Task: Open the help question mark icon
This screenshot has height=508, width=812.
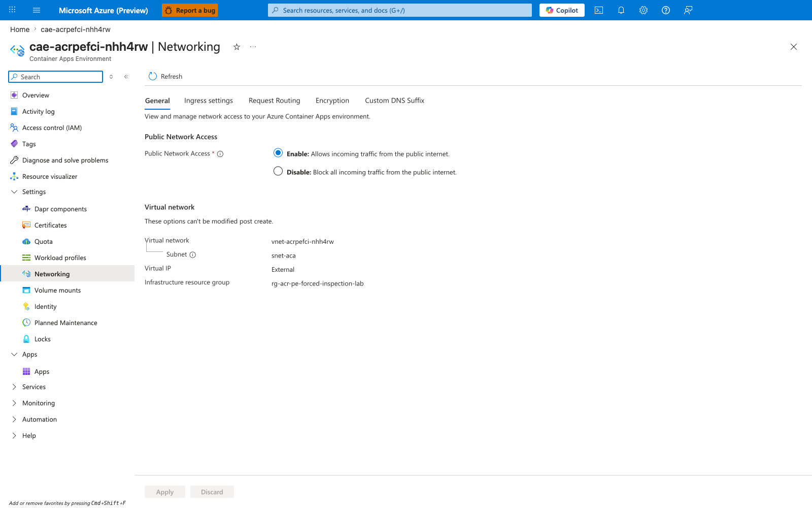Action: (x=666, y=10)
